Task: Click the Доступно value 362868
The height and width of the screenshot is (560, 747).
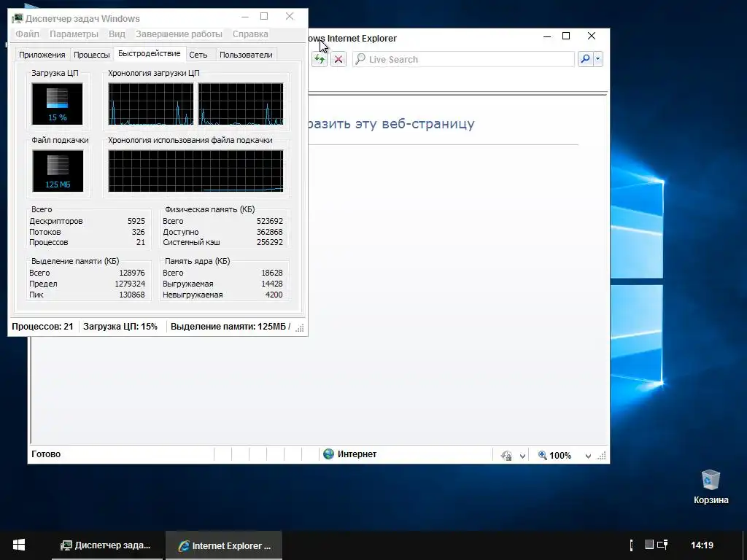Action: tap(270, 232)
